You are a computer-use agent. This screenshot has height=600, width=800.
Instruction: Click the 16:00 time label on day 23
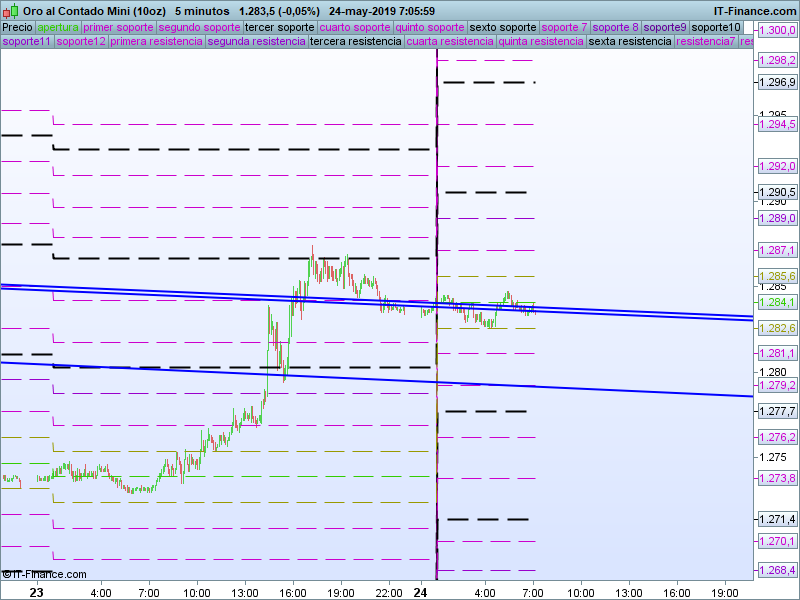293,592
